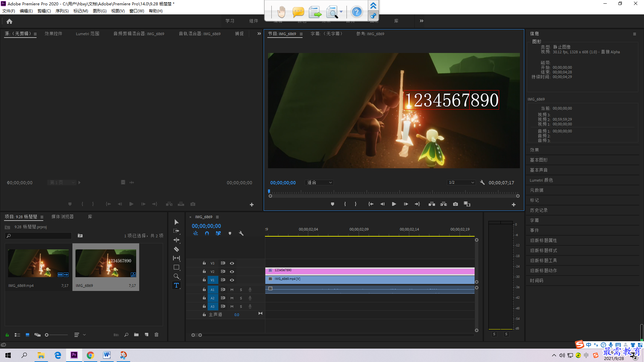Switch Project panel to List view
This screenshot has height=362, width=644.
[x=17, y=335]
